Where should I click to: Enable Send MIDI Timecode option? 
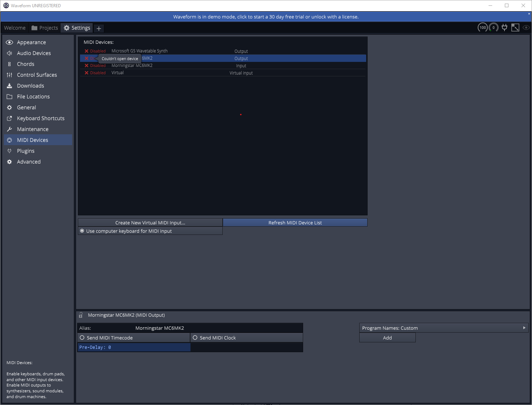[82, 338]
